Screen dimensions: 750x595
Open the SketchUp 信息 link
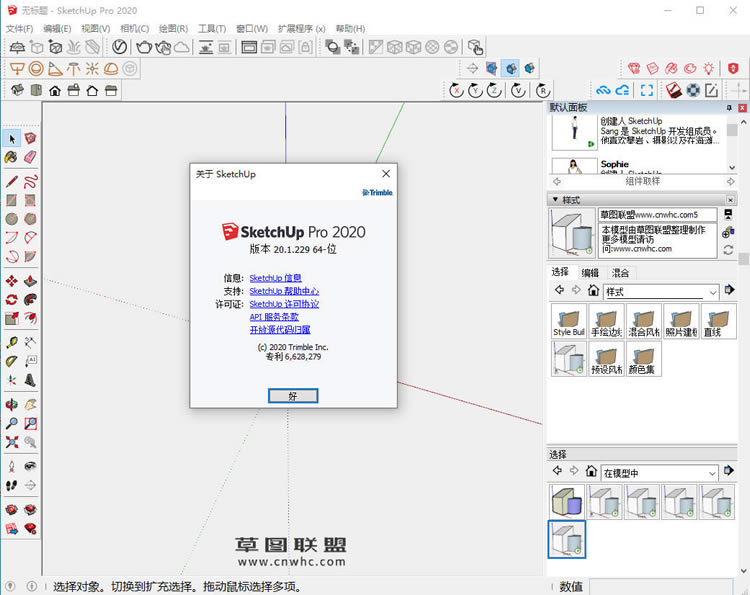click(x=276, y=278)
